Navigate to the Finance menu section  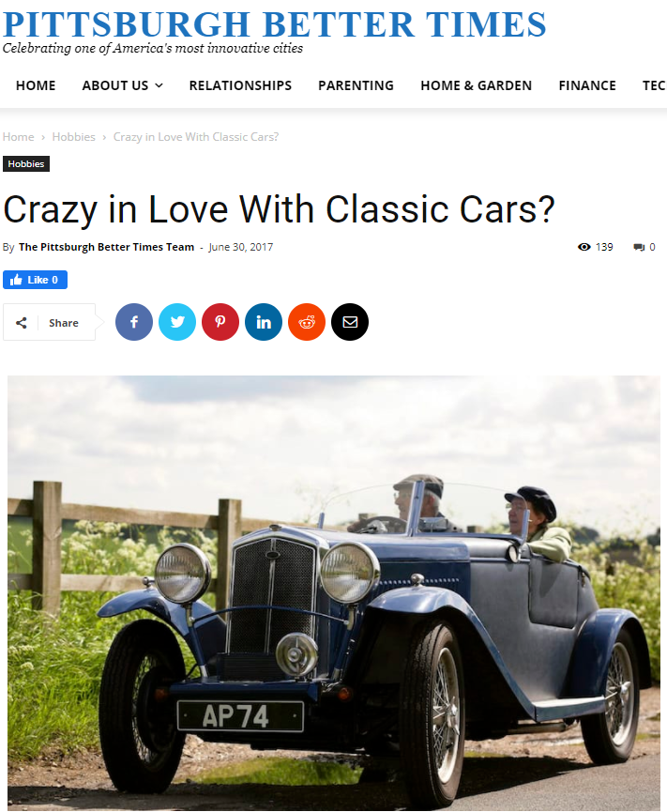[x=587, y=85]
